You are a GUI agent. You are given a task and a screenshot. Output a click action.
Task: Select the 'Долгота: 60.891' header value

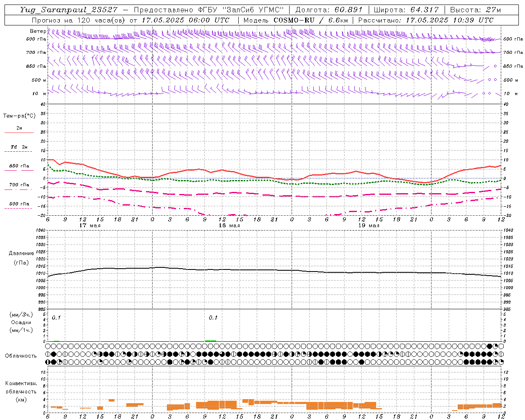pyautogui.click(x=329, y=10)
